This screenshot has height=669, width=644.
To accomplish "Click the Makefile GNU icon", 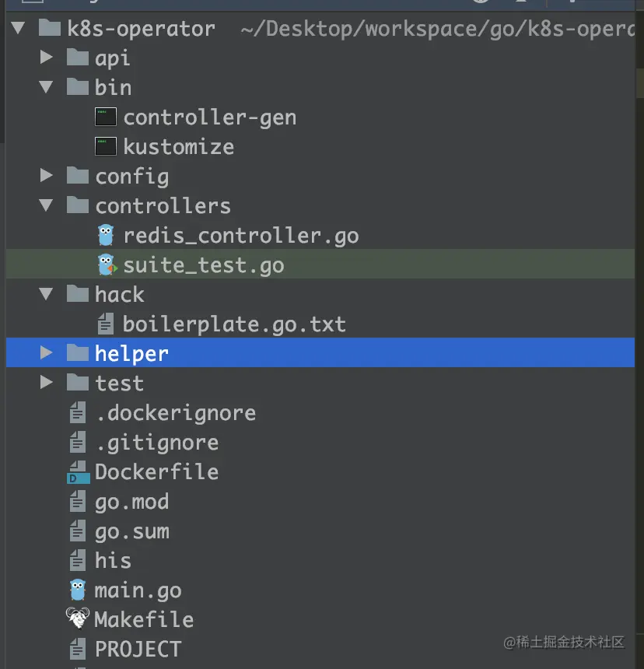I will coord(78,618).
